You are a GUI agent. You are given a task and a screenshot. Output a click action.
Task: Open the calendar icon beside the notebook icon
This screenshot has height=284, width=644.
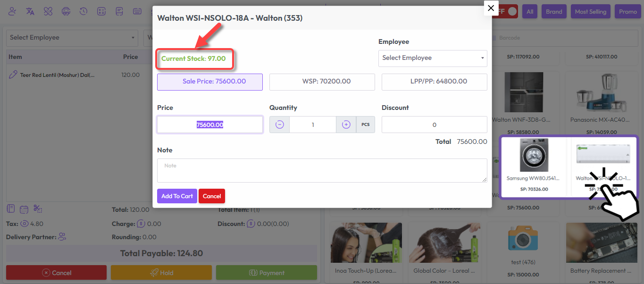pyautogui.click(x=24, y=209)
